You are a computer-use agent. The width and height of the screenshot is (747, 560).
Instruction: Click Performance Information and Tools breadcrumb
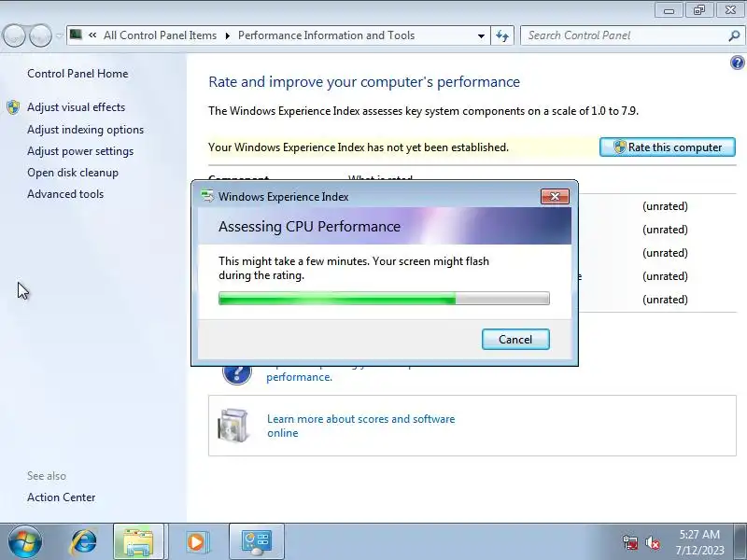pos(326,35)
